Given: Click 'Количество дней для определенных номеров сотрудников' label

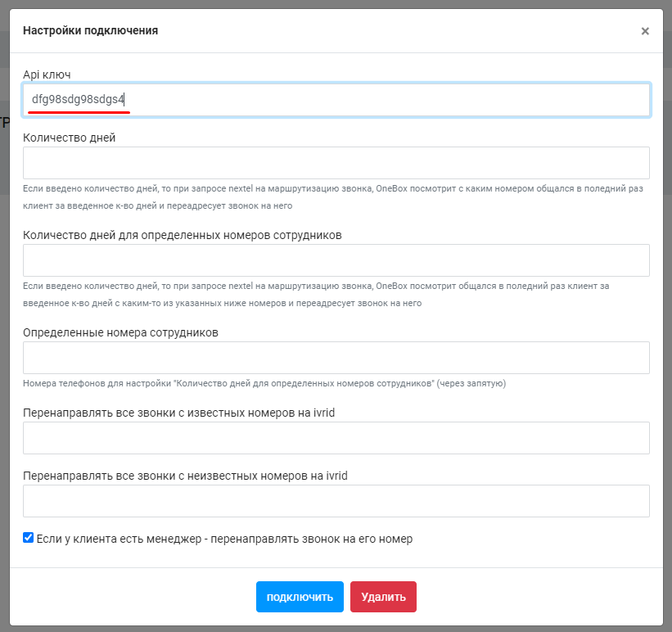Looking at the screenshot, I should click(x=183, y=235).
